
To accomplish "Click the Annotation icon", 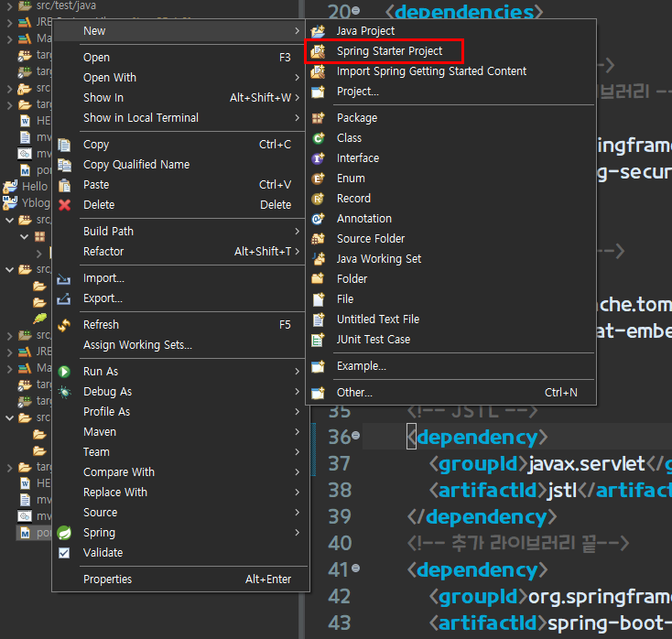I will tap(318, 219).
